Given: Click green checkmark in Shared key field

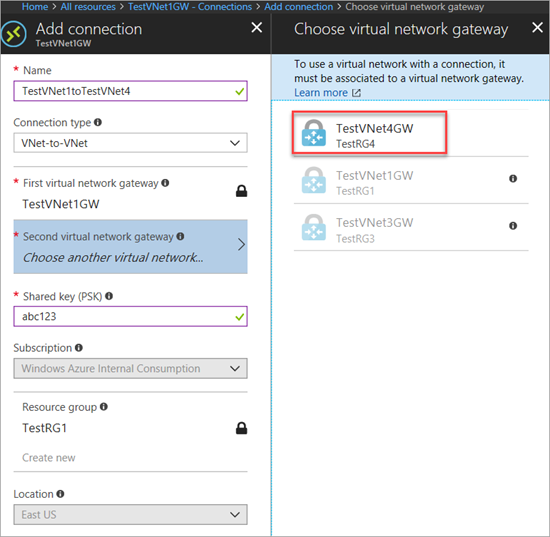Looking at the screenshot, I should point(240,317).
